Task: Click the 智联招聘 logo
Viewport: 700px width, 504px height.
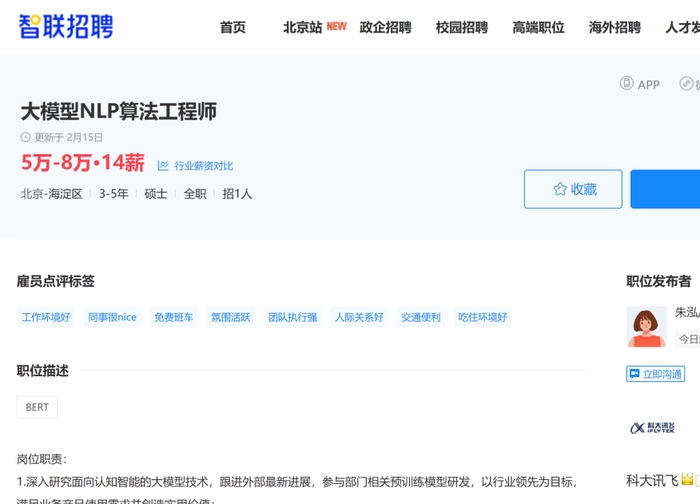Action: click(x=66, y=26)
